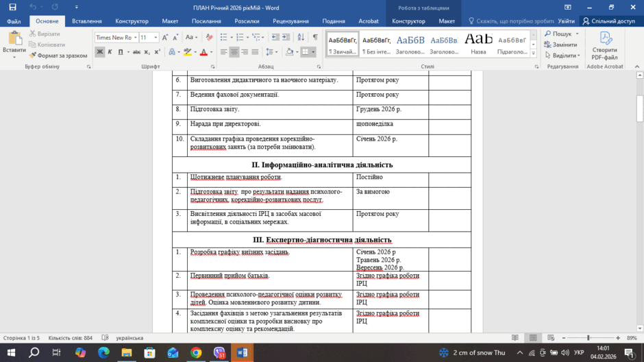The height and width of the screenshot is (362, 644).
Task: Open the font name dropdown
Action: 135,38
